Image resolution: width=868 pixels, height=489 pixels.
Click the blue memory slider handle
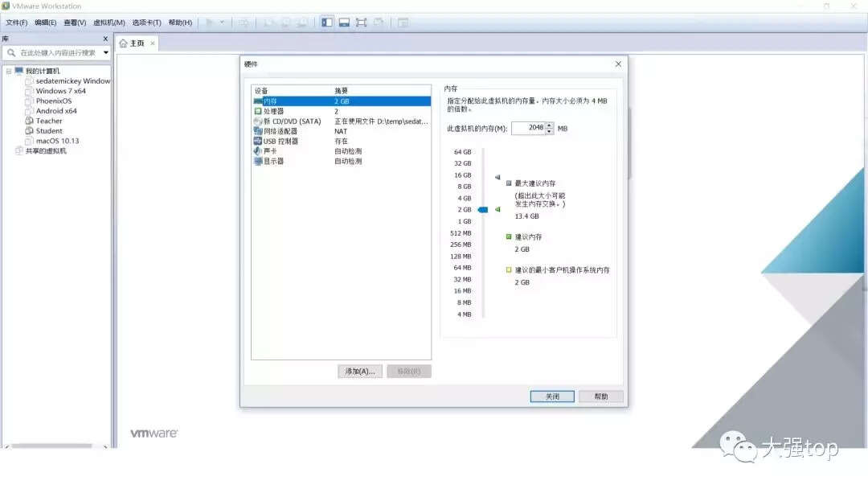pos(483,210)
